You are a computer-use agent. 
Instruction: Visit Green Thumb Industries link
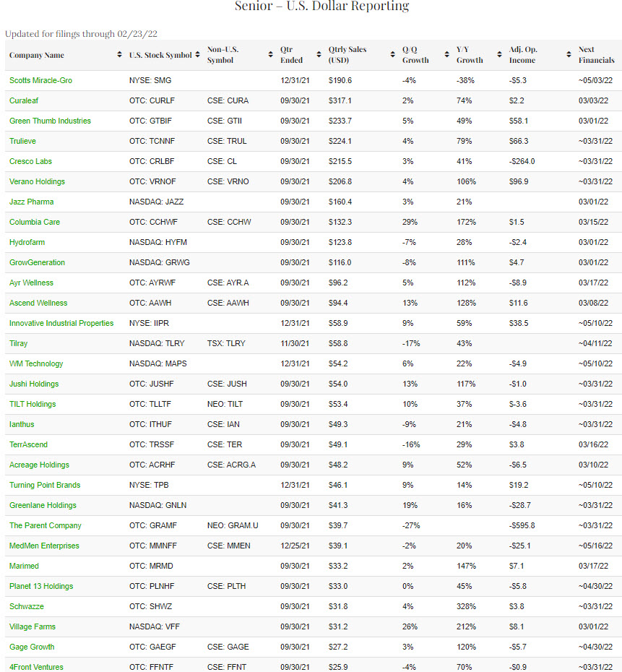click(x=50, y=121)
